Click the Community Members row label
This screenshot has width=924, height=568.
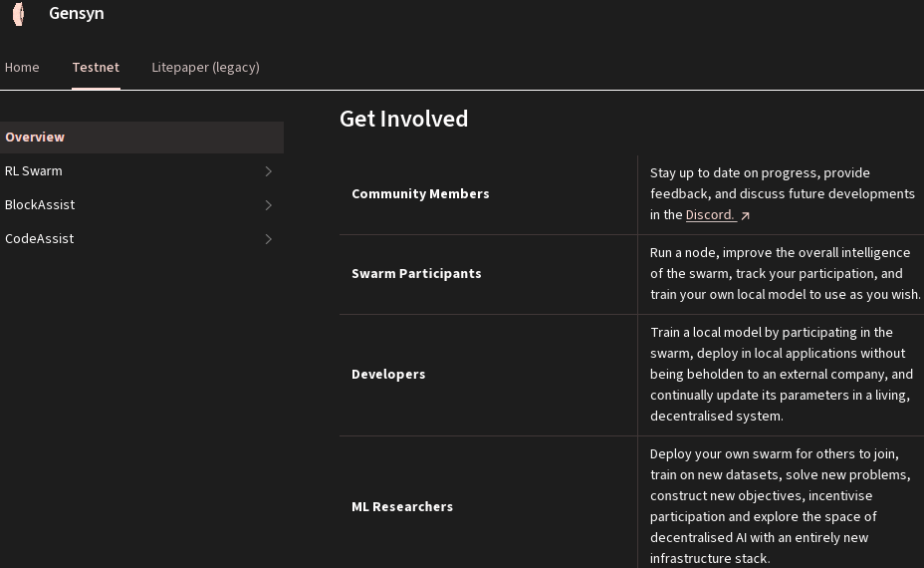(x=420, y=194)
